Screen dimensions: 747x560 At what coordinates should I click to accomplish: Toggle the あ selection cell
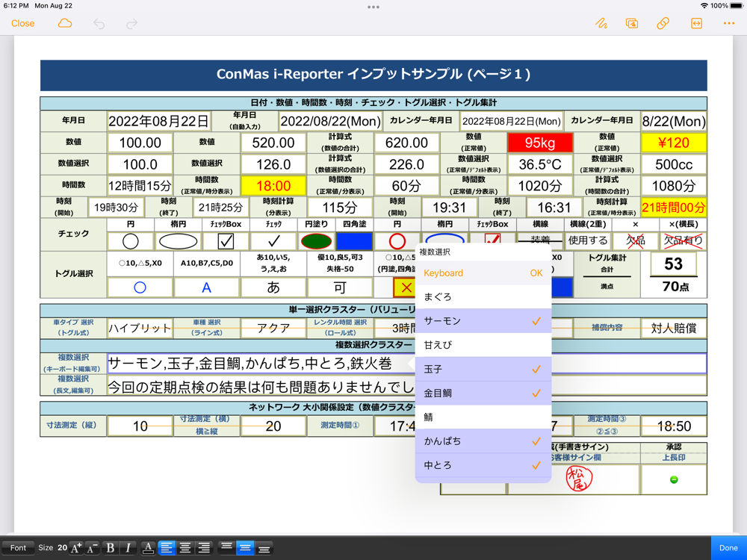(273, 287)
